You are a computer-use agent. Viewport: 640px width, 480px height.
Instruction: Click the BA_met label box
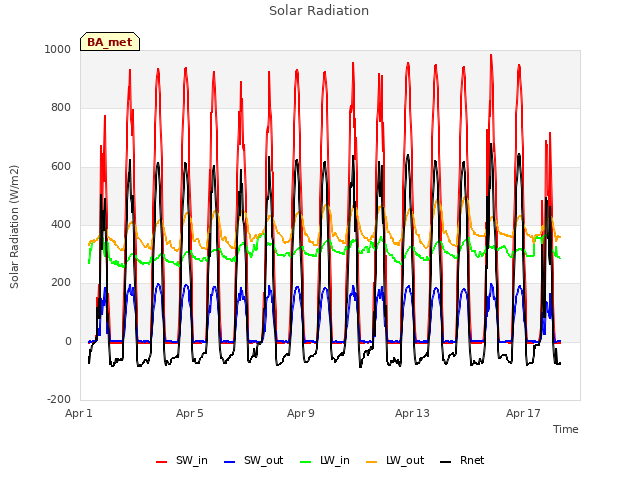click(x=110, y=42)
